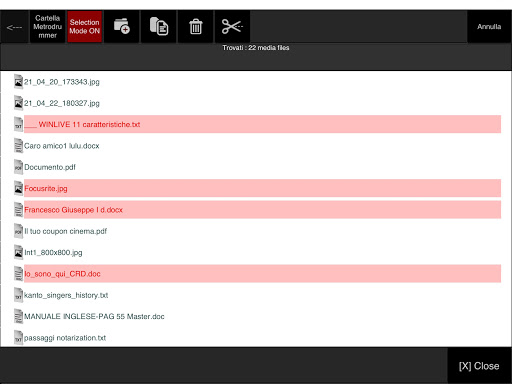Click the image icon of 21_04_20_173343.jpg

pos(18,82)
